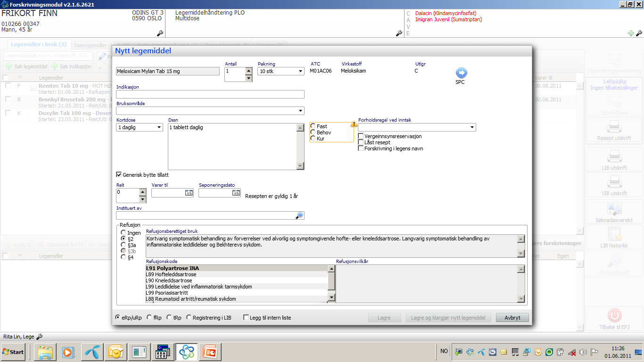644x362 pixels.
Task: Open Windows Explorer from the taskbar
Action: tap(46, 352)
